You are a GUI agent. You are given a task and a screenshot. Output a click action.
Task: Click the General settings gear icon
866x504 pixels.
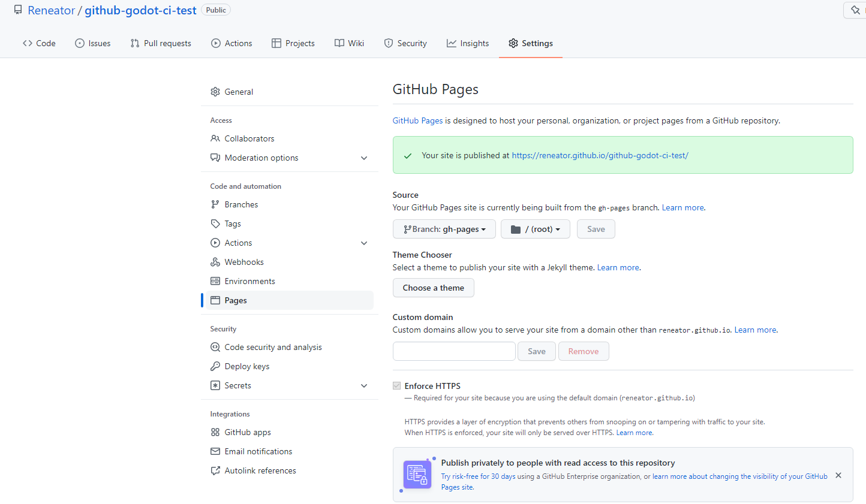pyautogui.click(x=215, y=92)
